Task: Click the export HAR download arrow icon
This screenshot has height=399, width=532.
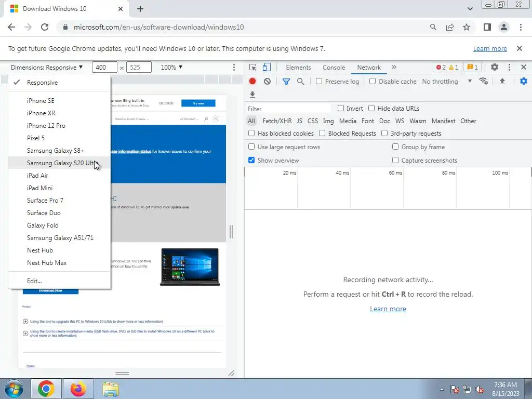Action: tap(252, 95)
